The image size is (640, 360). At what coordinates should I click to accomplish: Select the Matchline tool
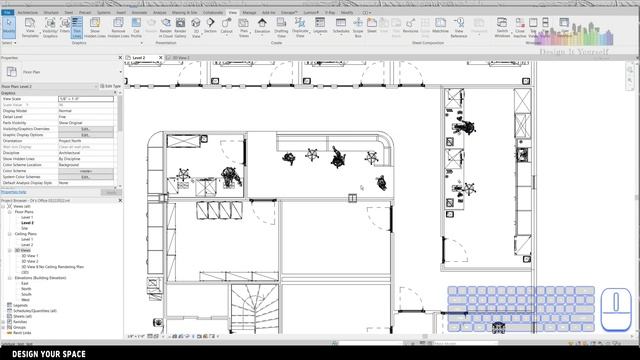(x=440, y=25)
